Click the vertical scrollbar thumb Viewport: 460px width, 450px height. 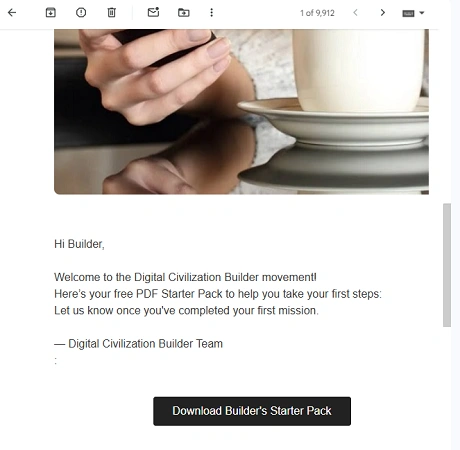[x=447, y=265]
